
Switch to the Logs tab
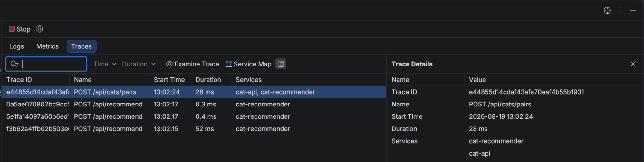point(16,46)
